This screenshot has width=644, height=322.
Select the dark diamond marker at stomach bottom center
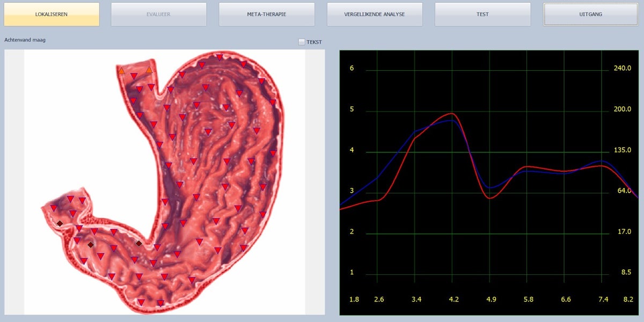tap(138, 244)
